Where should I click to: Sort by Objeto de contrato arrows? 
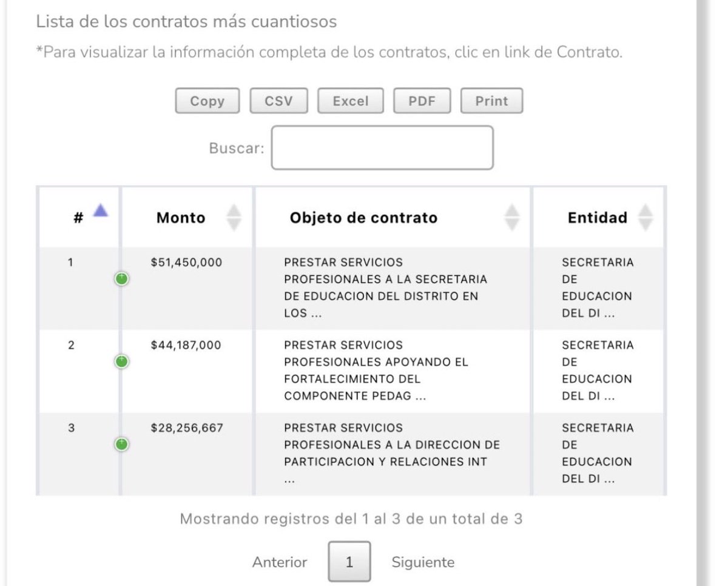[x=513, y=217]
